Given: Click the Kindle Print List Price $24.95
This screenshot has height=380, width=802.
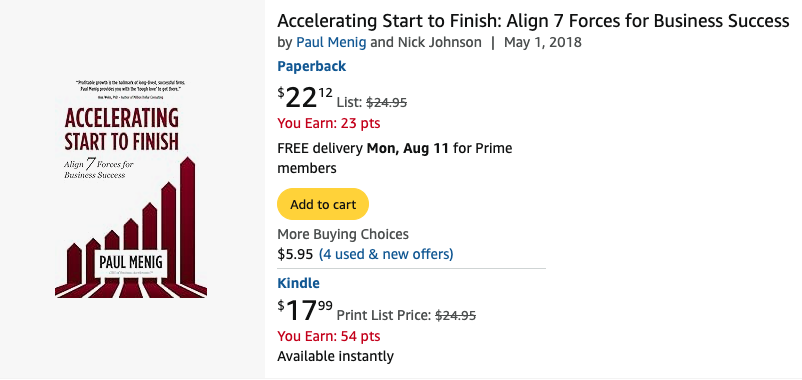Looking at the screenshot, I should click(x=406, y=316).
